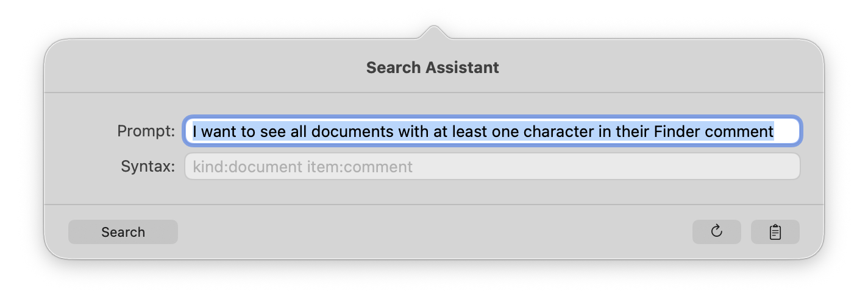Click the Syntax field showing kind:document

point(493,166)
